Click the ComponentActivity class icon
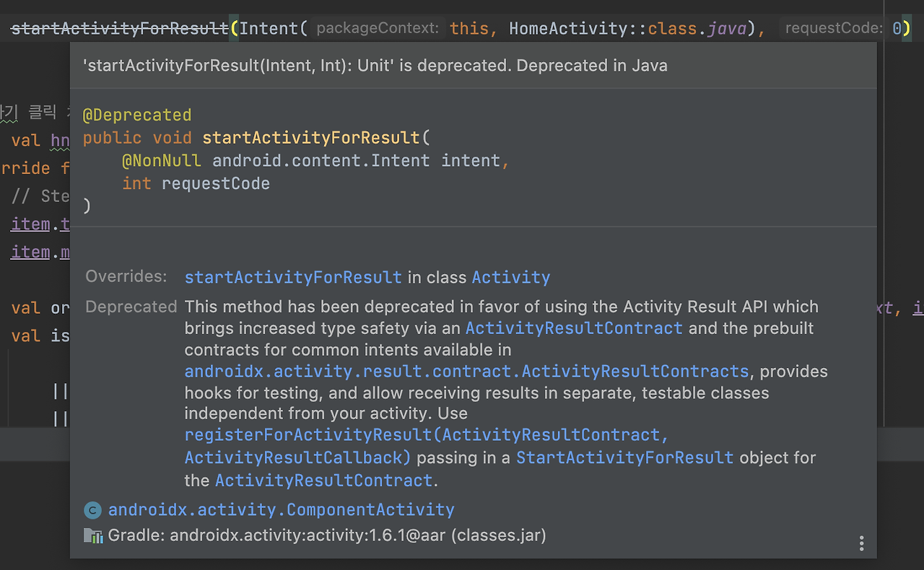The image size is (924, 570). pyautogui.click(x=92, y=510)
